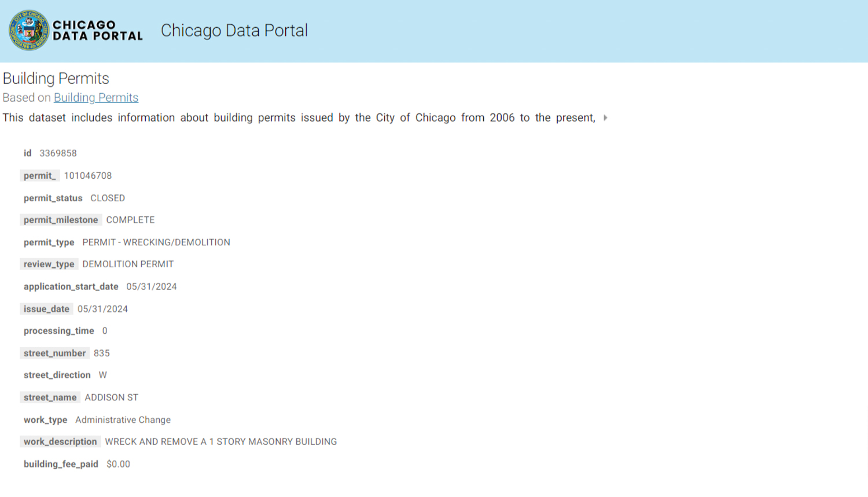Select permit number 101046708
The width and height of the screenshot is (868, 497).
[88, 176]
